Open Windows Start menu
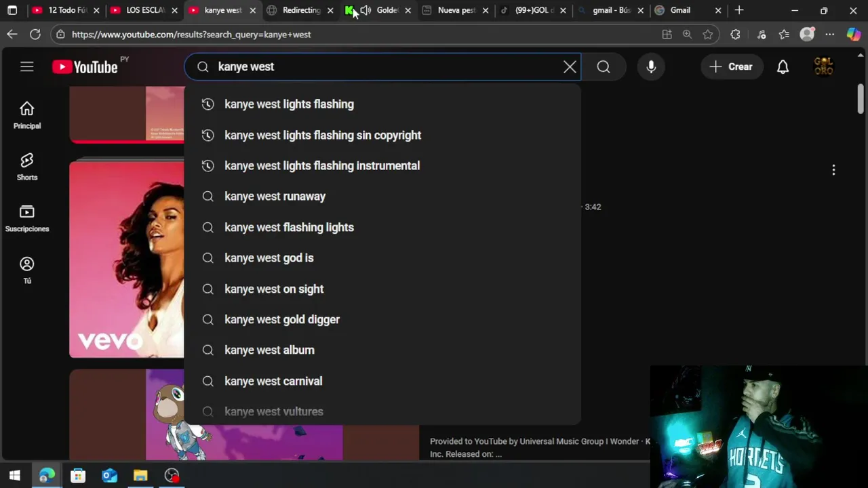Screen dimensions: 868x488 click(x=14, y=476)
